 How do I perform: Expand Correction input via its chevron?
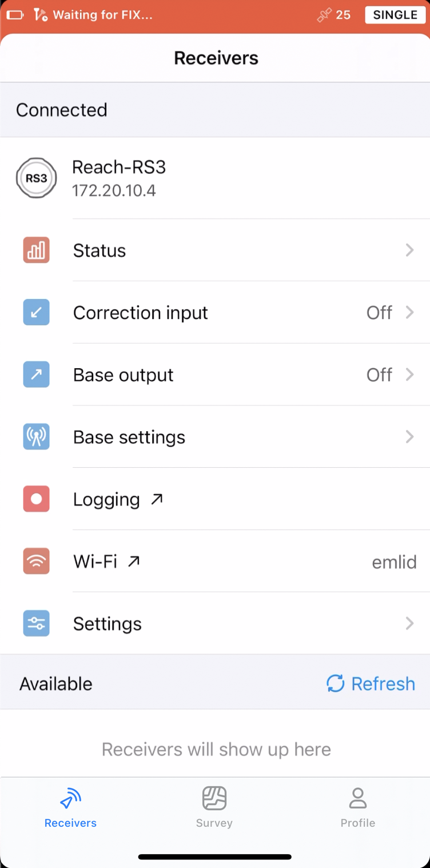coord(409,313)
